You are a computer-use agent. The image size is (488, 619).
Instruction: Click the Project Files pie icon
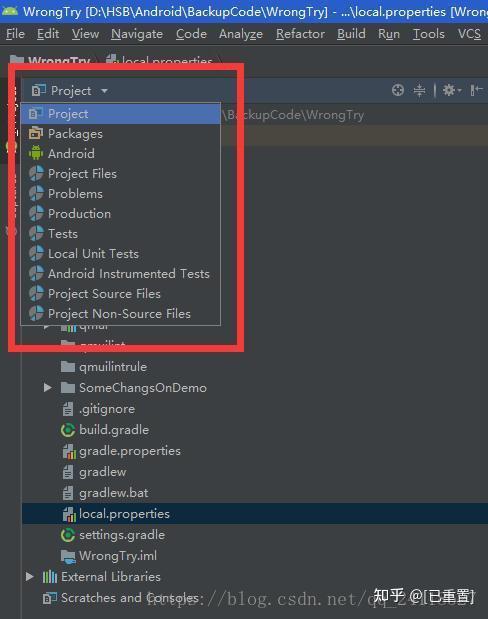click(36, 173)
